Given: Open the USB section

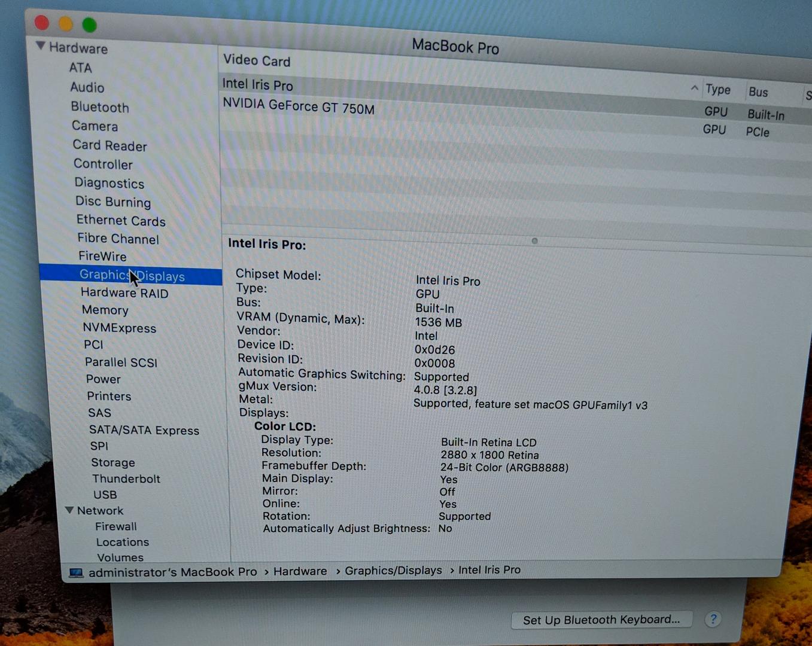Looking at the screenshot, I should (105, 495).
